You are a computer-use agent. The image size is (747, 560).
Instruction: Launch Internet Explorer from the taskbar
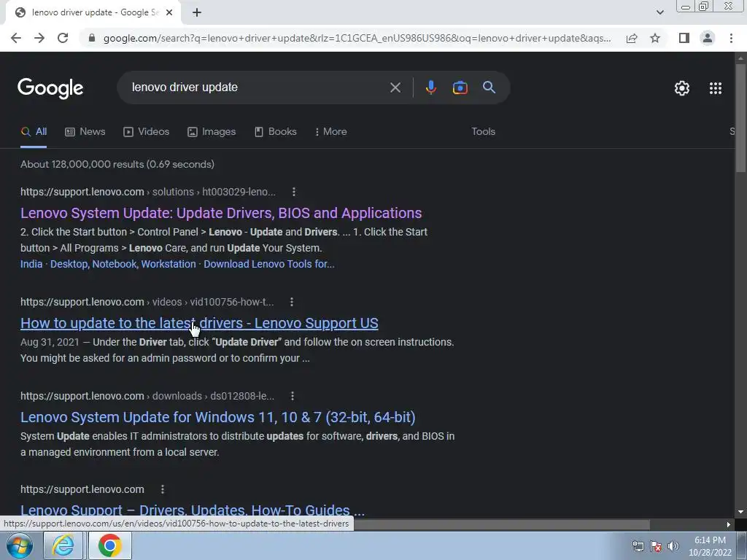click(63, 545)
